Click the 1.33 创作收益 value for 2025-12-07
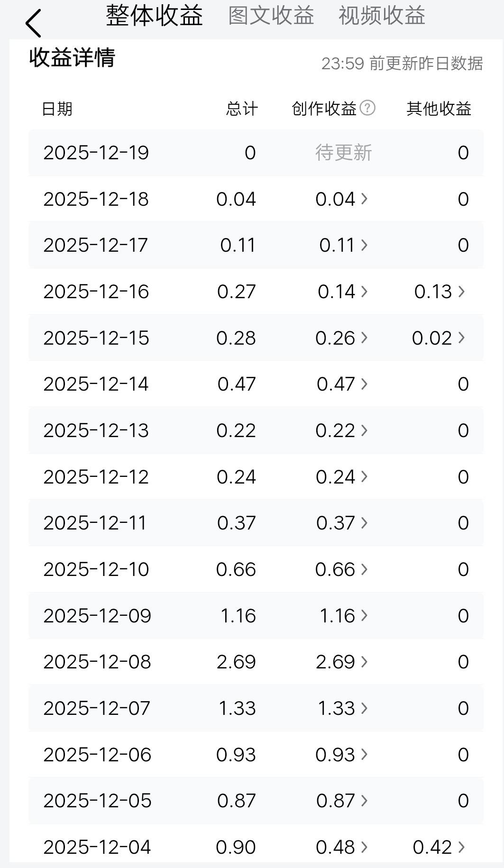Screen dimensions: 504x868 tap(336, 708)
